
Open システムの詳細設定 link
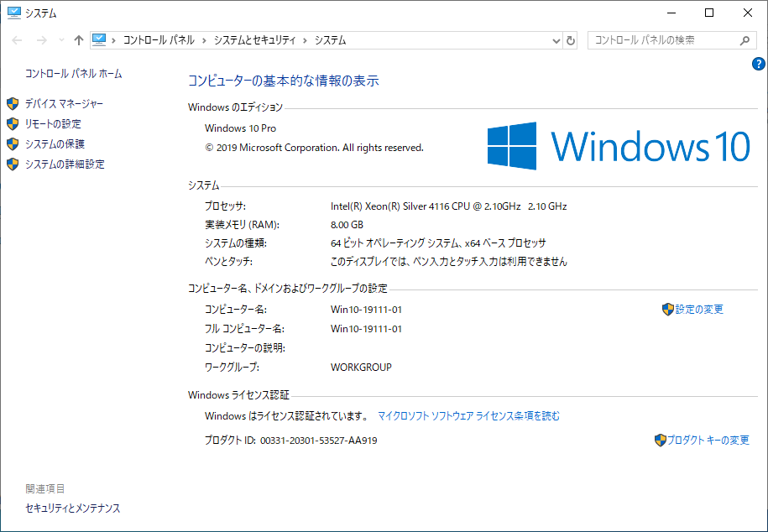65,164
